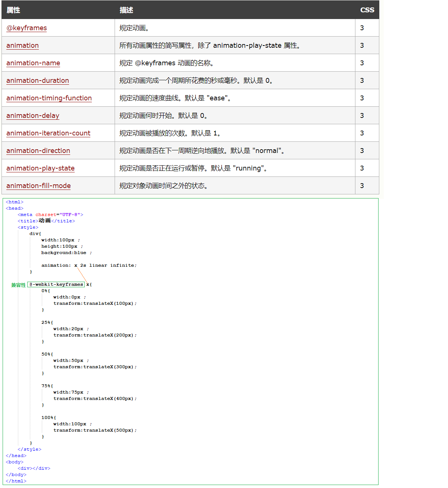Screen dimensions: 448x488
Task: Click the animation-fill-mode link
Action: pos(38,186)
